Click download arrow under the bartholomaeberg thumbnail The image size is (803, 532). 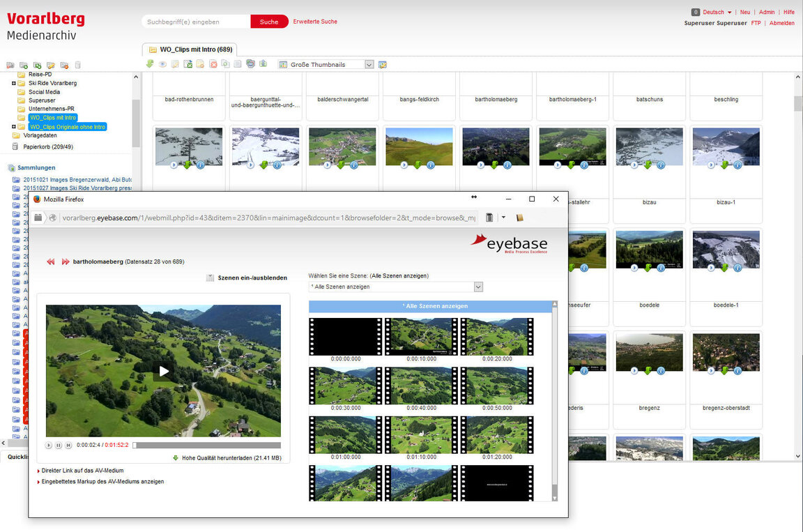point(494,165)
